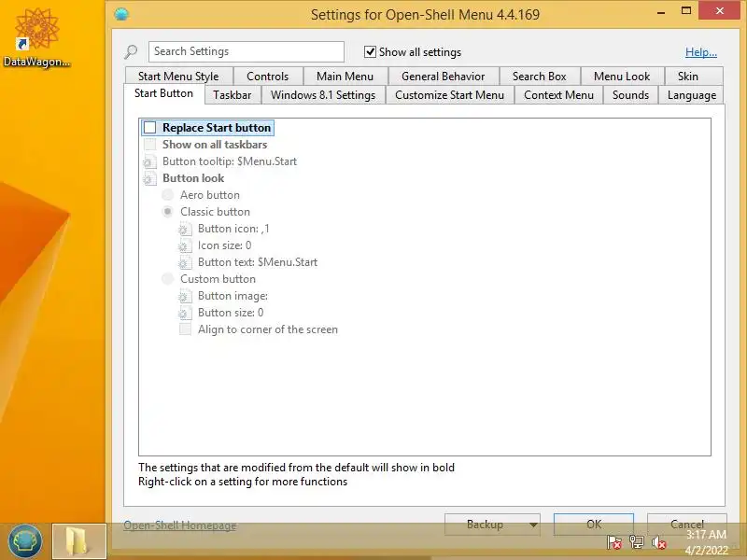Screen dimensions: 747x560
Task: Switch to the General Behavior tab
Action: click(x=443, y=77)
